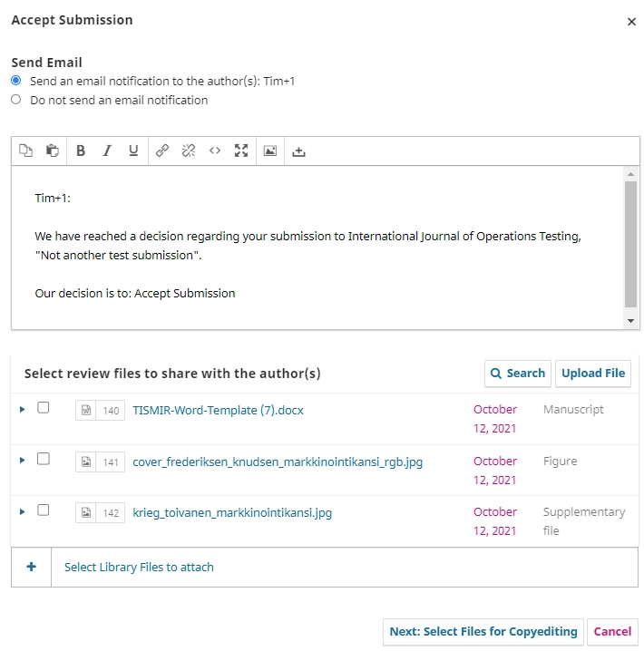Click the Copy icon in editor toolbar
Screen dimensions: 644x651
tap(25, 151)
